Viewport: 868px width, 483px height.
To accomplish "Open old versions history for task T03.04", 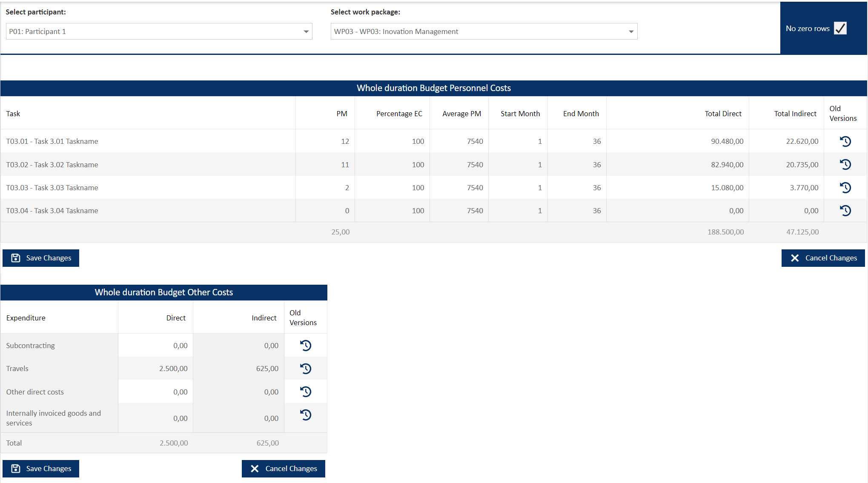I will pos(845,210).
